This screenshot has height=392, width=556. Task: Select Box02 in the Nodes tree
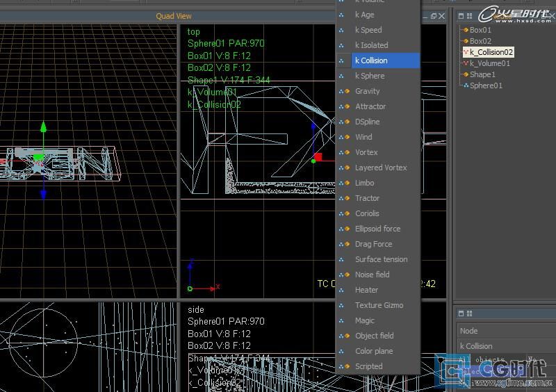pyautogui.click(x=480, y=41)
